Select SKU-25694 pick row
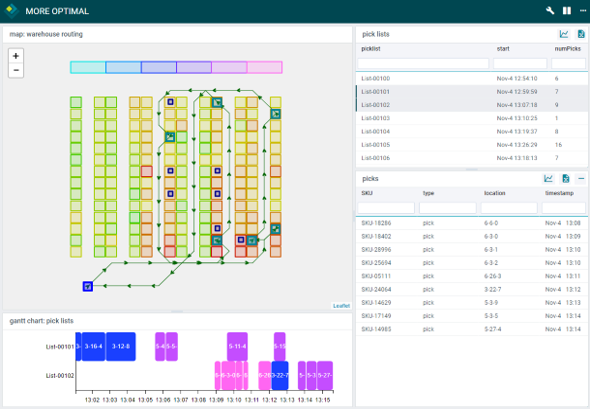590x409 pixels. (x=471, y=263)
